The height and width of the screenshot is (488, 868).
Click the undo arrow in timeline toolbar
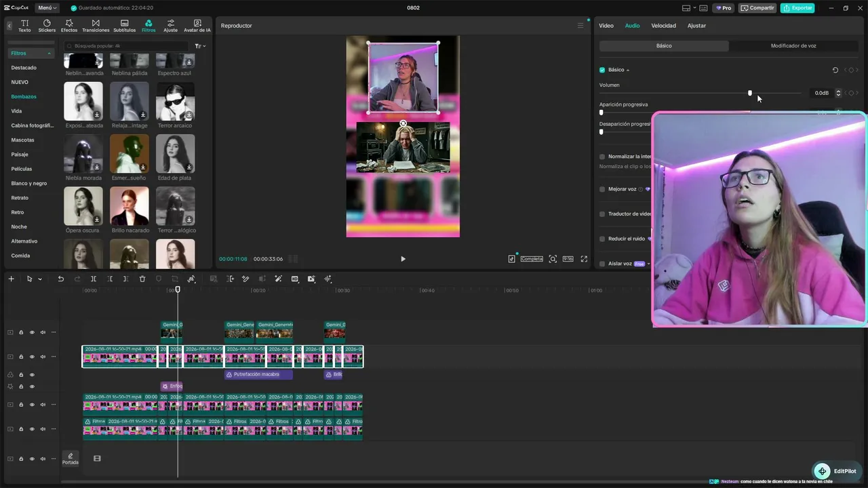60,279
